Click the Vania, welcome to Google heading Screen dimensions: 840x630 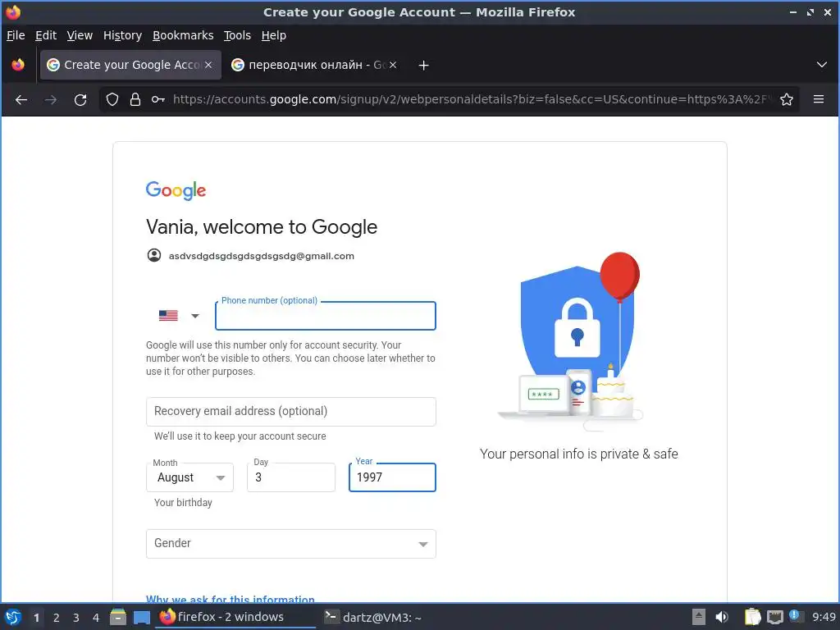(262, 227)
